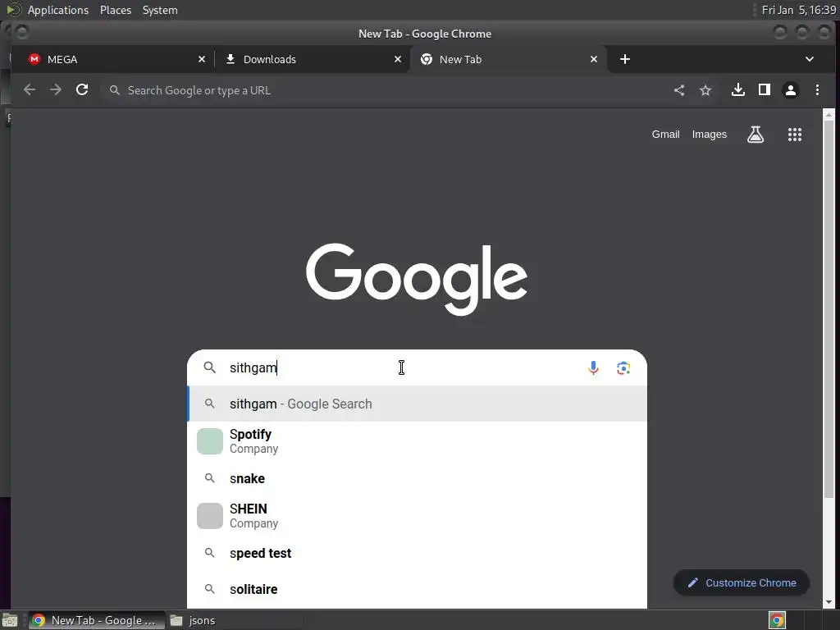Open the Gmail link
The width and height of the screenshot is (840, 630).
point(665,135)
